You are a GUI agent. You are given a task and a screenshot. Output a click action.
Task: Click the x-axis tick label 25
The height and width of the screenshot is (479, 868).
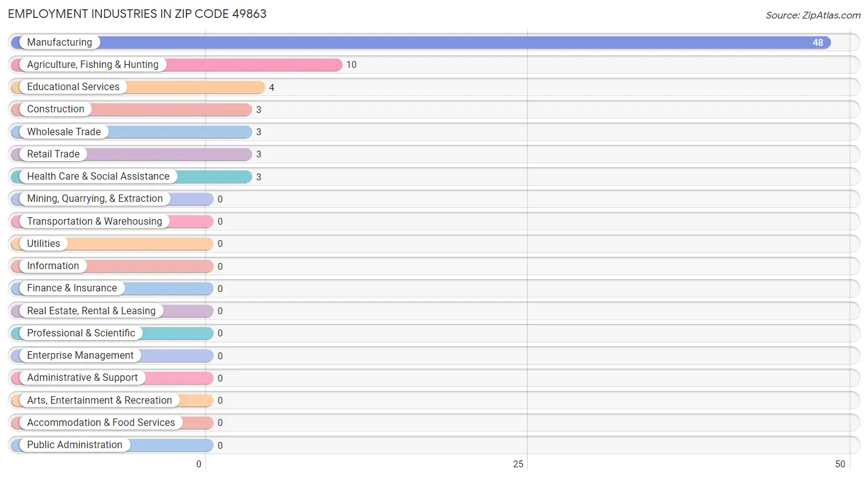click(519, 464)
